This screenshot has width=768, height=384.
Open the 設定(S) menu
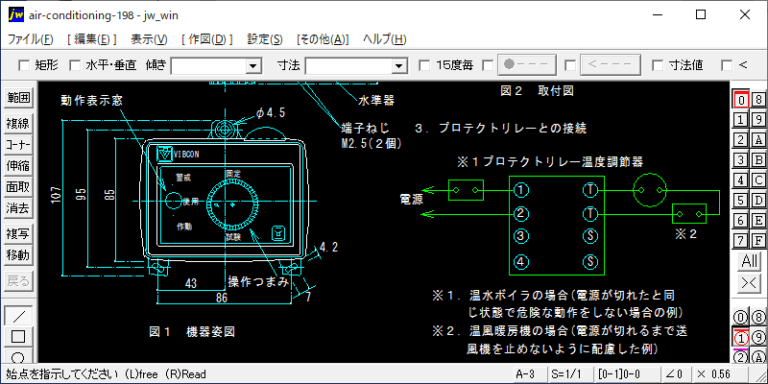click(x=265, y=40)
